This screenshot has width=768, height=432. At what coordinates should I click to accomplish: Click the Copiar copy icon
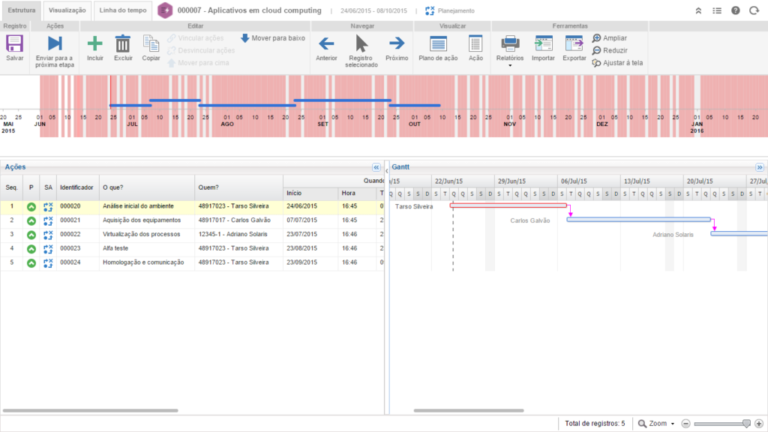pyautogui.click(x=151, y=44)
